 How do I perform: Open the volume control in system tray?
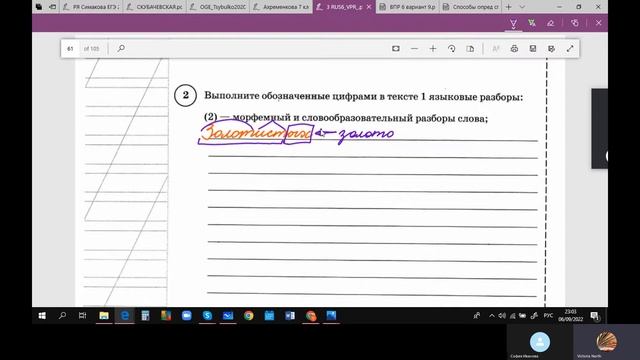click(502, 316)
